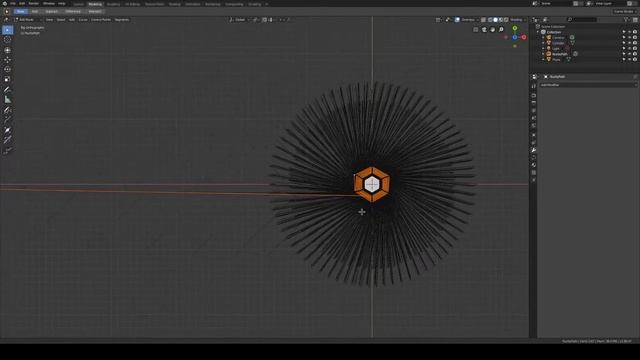Switch to rendered viewport shading
This screenshot has width=640, height=360.
pos(506,20)
